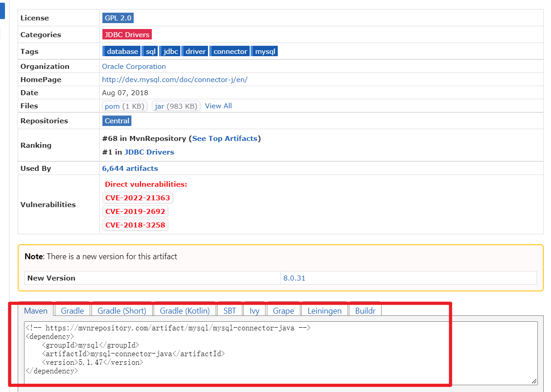Click the Aug 07, 2018 date text

(125, 92)
